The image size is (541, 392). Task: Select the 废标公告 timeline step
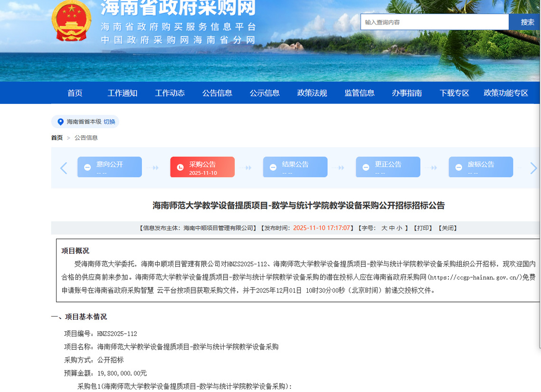pos(480,167)
